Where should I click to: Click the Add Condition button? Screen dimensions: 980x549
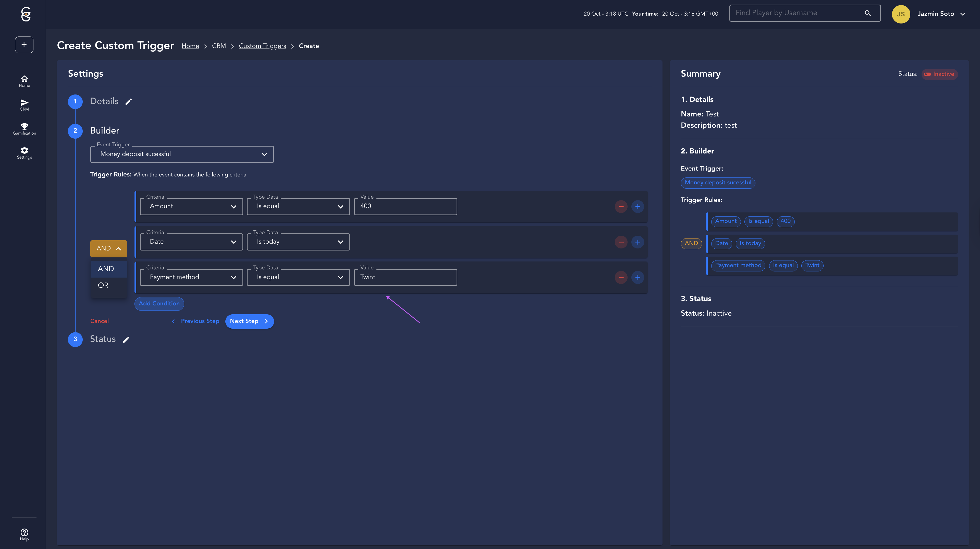[159, 303]
